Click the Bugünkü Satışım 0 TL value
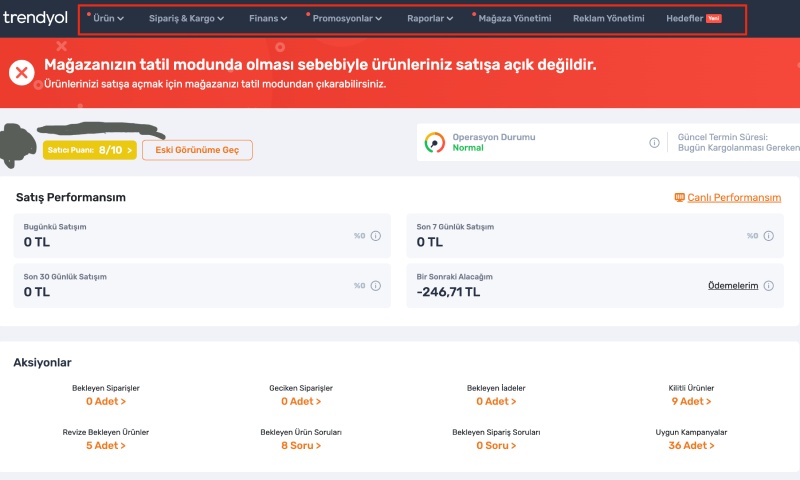 tap(37, 242)
